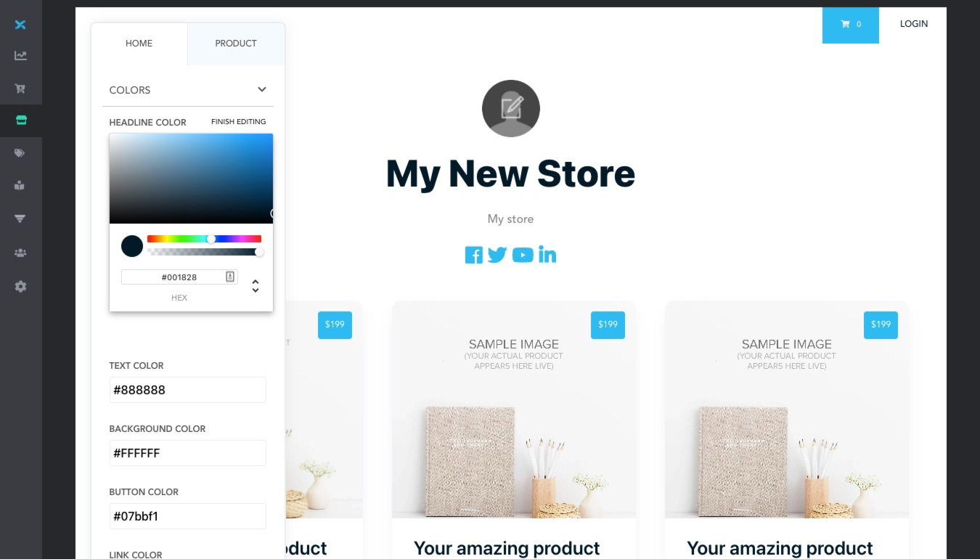Click the Twitter bird icon

click(497, 255)
